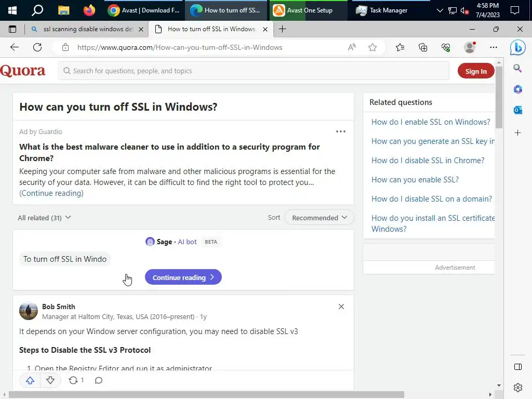This screenshot has height=399, width=532.
Task: Refresh the Quora page
Action: tap(37, 47)
